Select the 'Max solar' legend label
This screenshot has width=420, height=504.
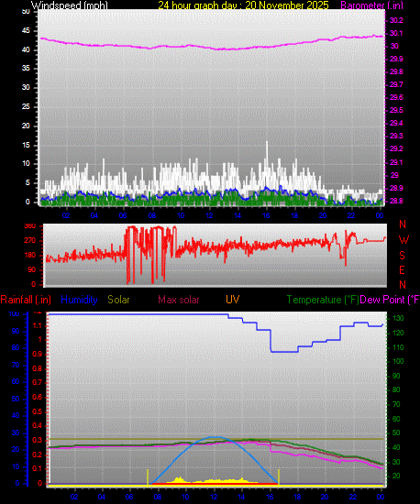(x=179, y=300)
